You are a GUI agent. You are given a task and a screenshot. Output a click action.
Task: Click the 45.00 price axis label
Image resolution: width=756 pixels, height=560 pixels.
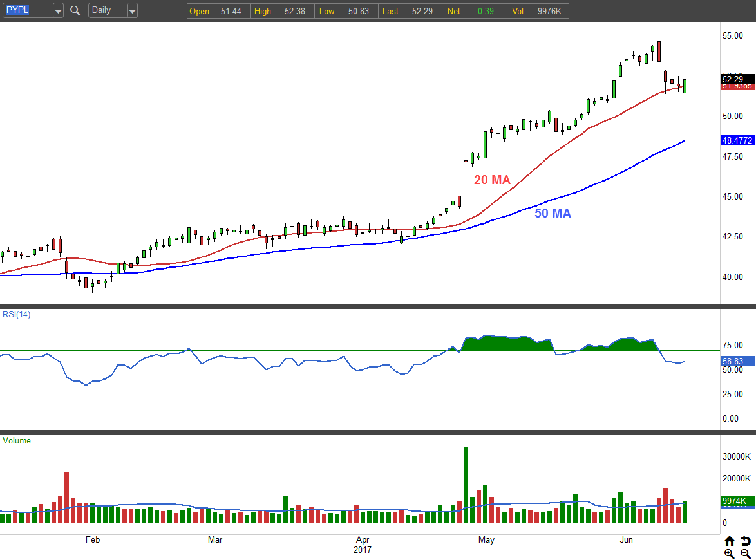(732, 196)
